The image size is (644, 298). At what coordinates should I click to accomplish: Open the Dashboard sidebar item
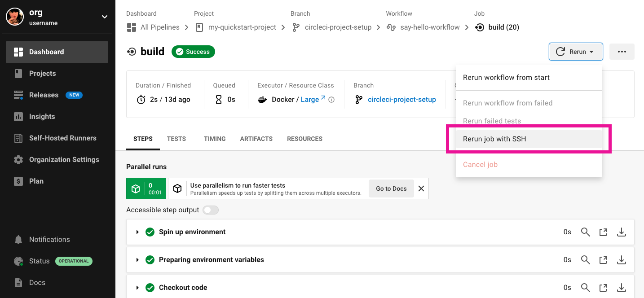click(x=57, y=52)
